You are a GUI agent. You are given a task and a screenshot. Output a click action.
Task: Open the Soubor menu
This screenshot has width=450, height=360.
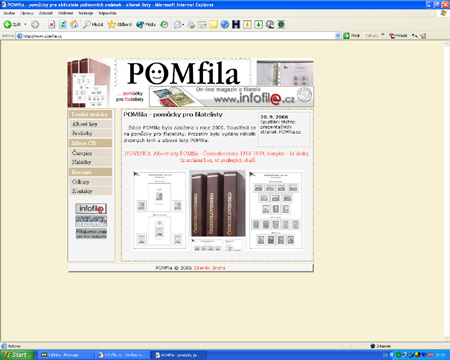click(9, 13)
